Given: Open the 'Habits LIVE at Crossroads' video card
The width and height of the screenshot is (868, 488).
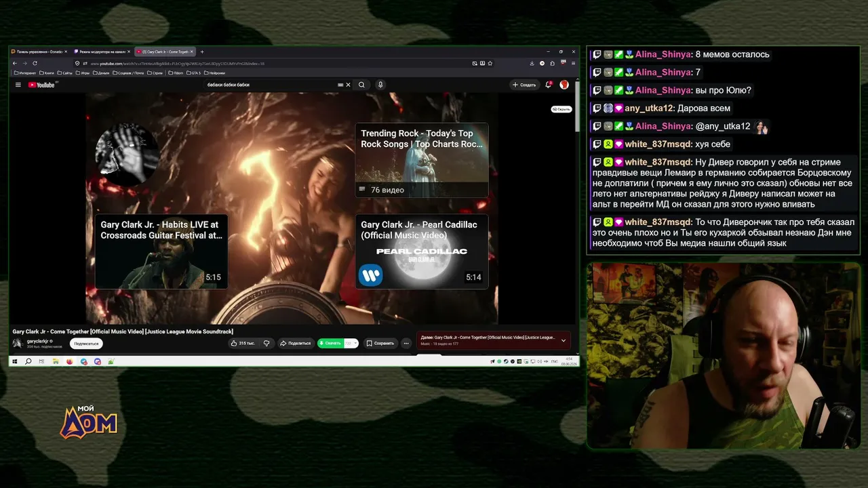Looking at the screenshot, I should point(161,251).
